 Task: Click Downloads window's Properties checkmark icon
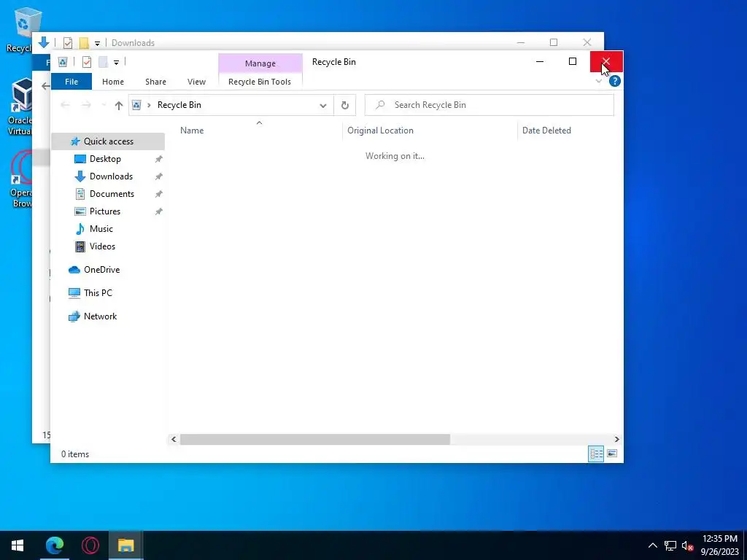tap(68, 43)
